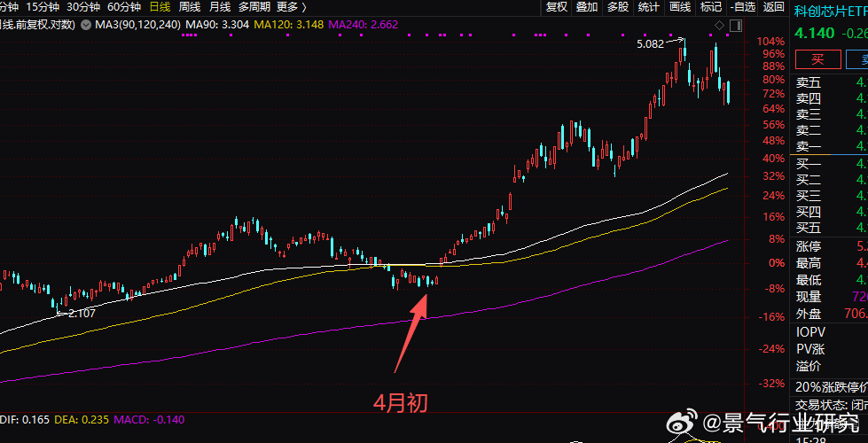868x443 pixels.
Task: Click the 20%涨跌停价 label
Action: coord(832,386)
